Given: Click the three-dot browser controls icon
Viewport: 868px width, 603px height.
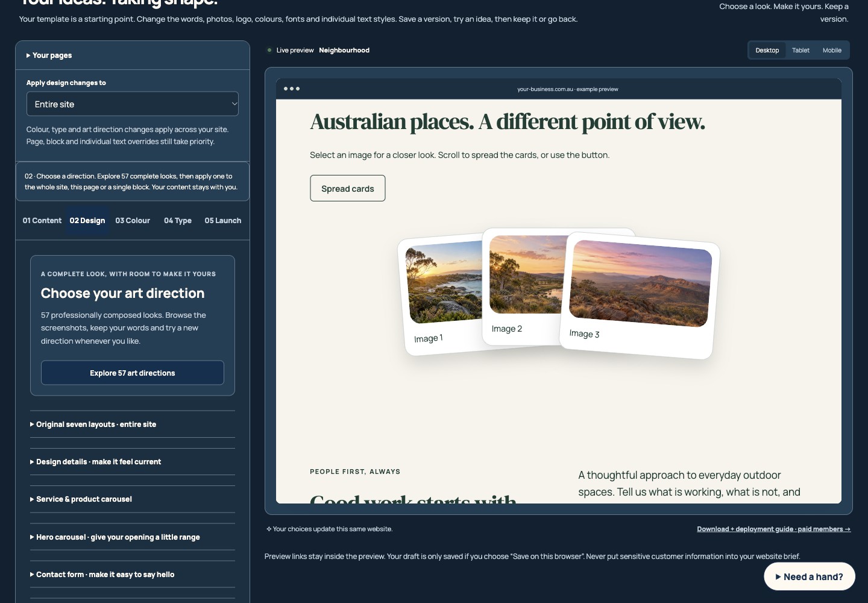Looking at the screenshot, I should click(292, 89).
